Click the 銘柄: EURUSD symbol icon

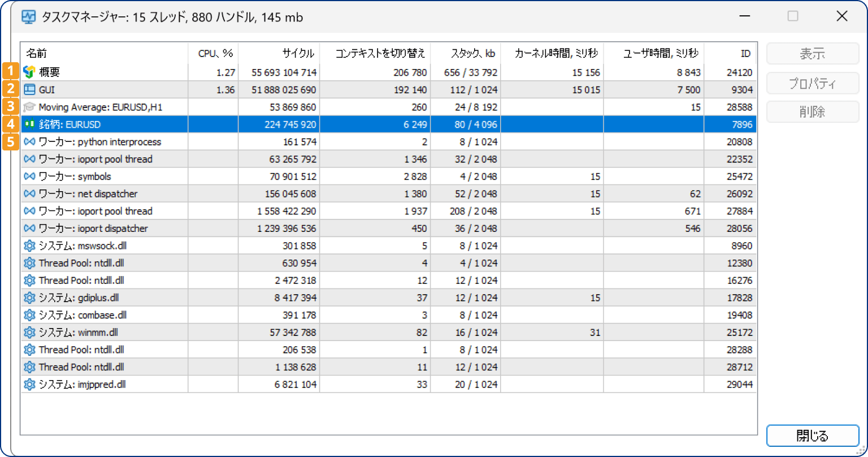point(29,124)
